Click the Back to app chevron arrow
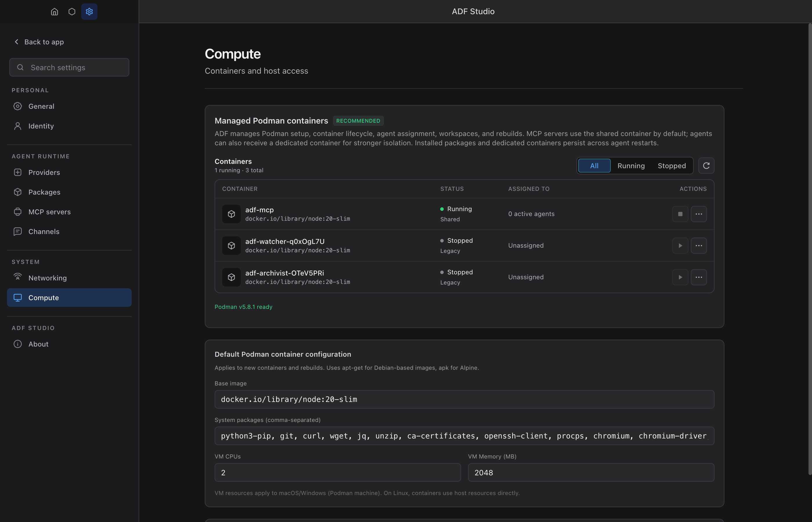The image size is (812, 522). click(17, 42)
